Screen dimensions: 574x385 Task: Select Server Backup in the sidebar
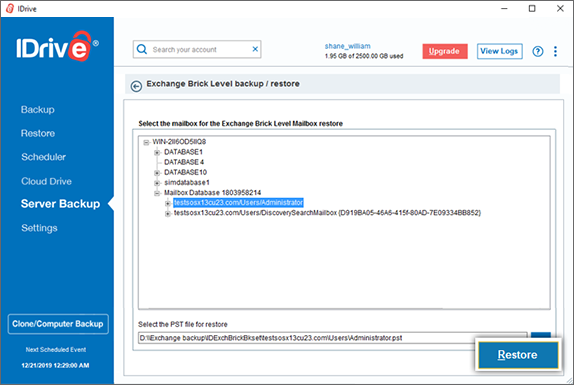click(60, 204)
